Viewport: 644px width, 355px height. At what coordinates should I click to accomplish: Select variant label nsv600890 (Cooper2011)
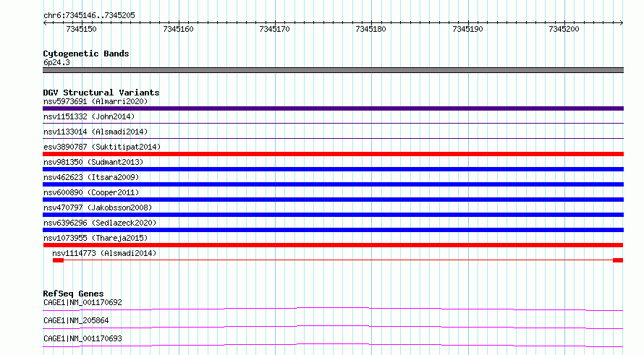pyautogui.click(x=91, y=192)
